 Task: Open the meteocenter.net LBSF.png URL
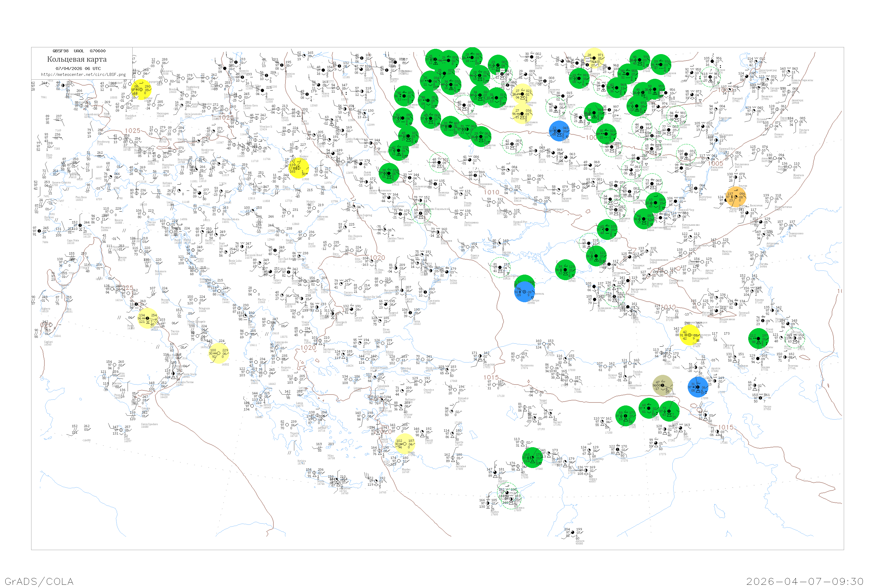pos(83,75)
